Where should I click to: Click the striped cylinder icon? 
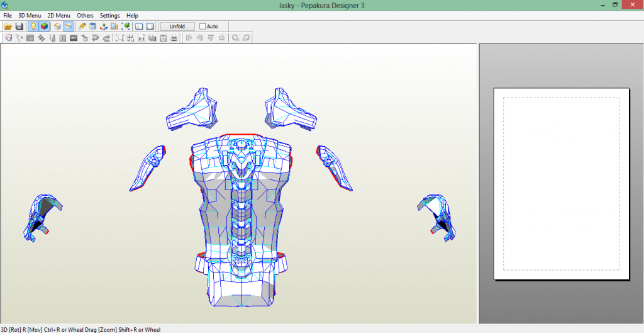[x=93, y=26]
